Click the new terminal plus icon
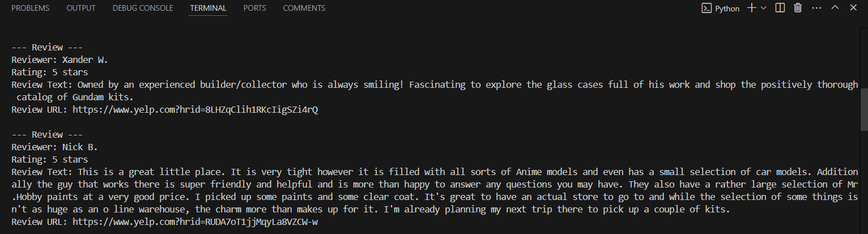 (751, 8)
